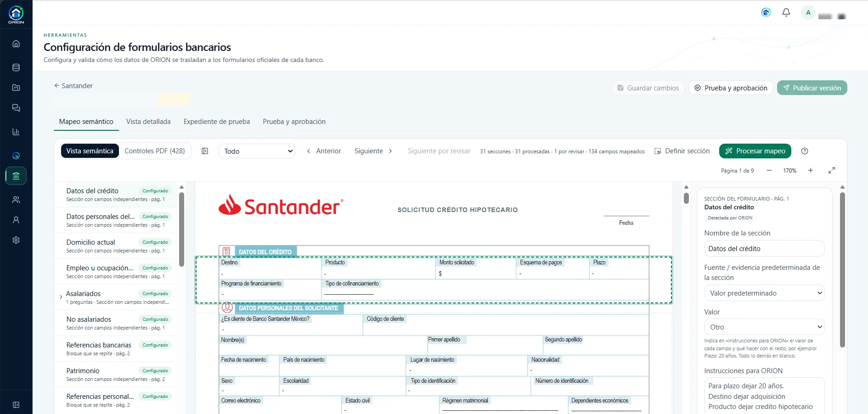Select Controles PDF (428) toggle

tap(155, 151)
